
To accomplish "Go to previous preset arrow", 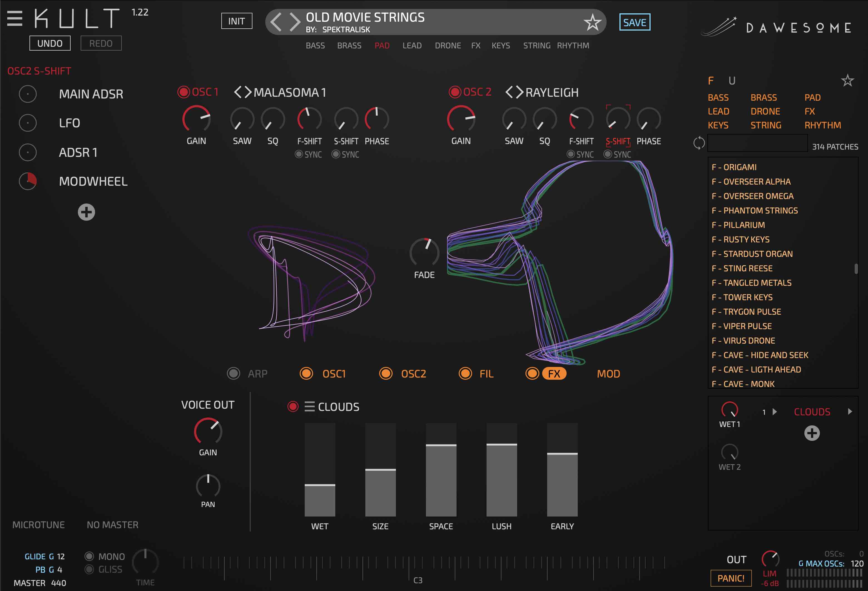I will pyautogui.click(x=276, y=22).
